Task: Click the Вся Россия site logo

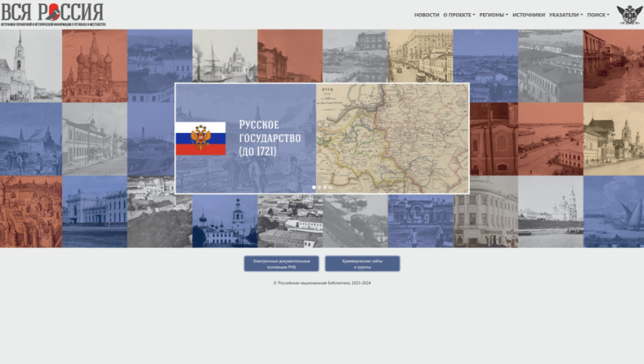Action: 53,14
